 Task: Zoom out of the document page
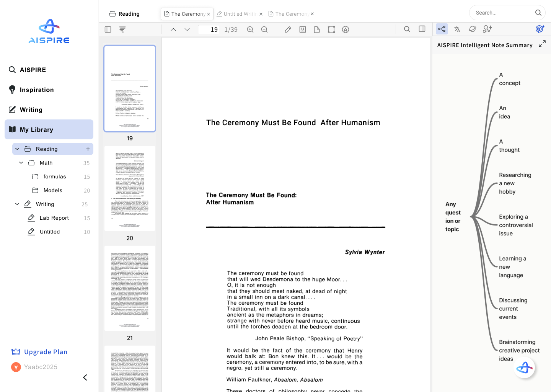point(264,29)
